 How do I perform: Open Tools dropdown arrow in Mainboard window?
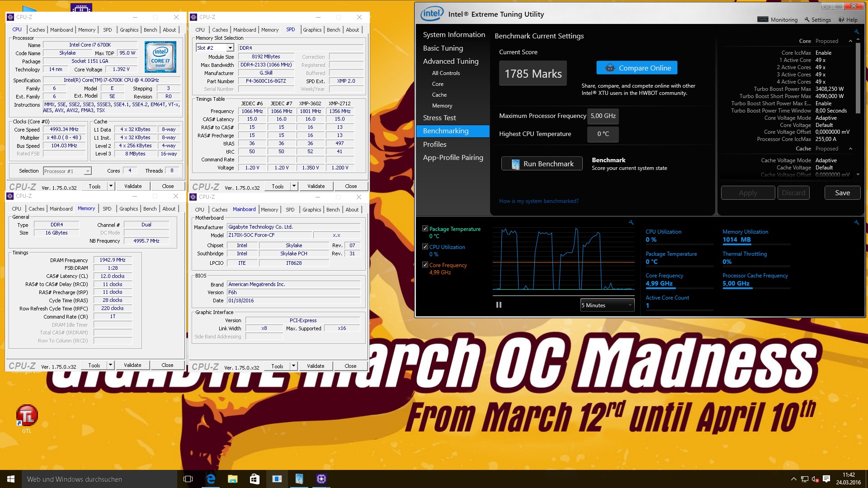pyautogui.click(x=293, y=366)
